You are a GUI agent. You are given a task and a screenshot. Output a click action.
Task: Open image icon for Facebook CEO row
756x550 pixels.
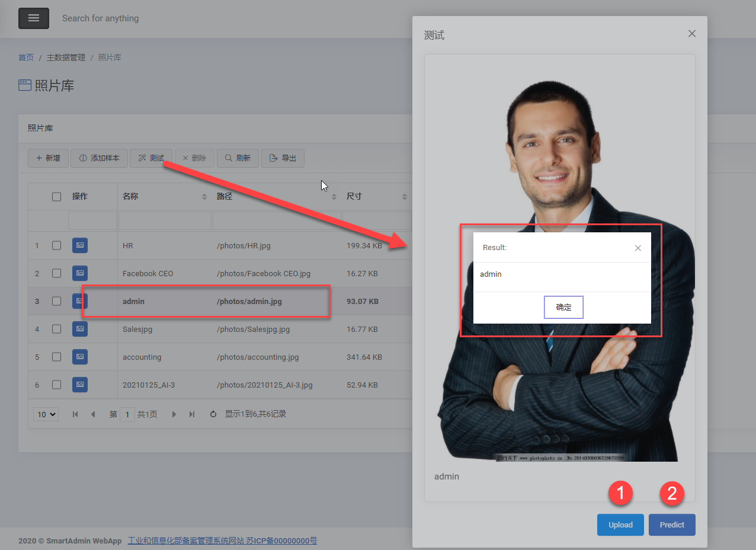point(80,273)
